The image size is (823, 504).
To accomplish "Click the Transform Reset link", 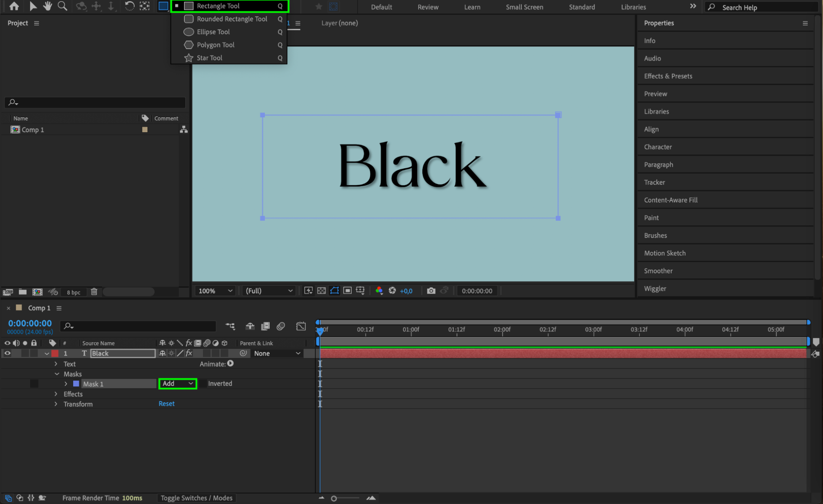I will (x=166, y=404).
